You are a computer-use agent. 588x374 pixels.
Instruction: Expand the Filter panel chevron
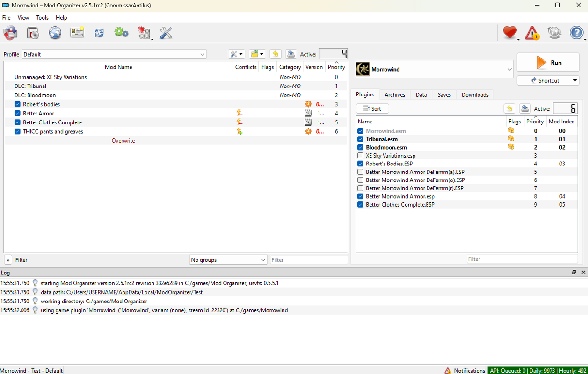(x=8, y=260)
